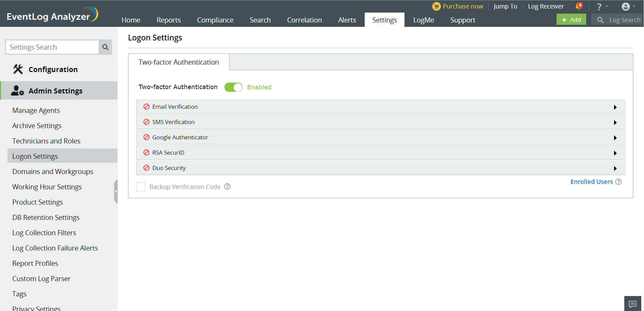Click the Enrolled Users help icon
This screenshot has height=311, width=644.
click(618, 182)
